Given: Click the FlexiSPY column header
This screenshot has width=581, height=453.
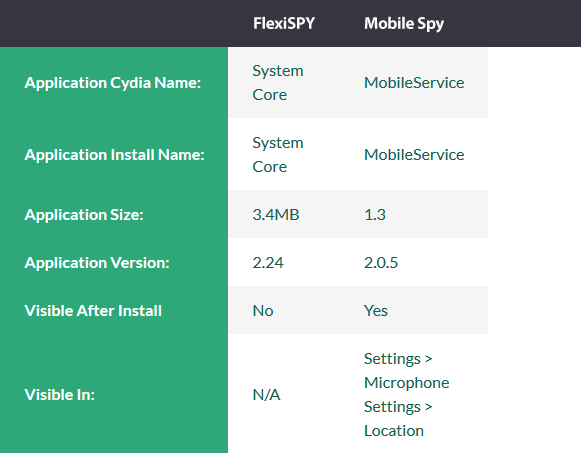Looking at the screenshot, I should 284,23.
